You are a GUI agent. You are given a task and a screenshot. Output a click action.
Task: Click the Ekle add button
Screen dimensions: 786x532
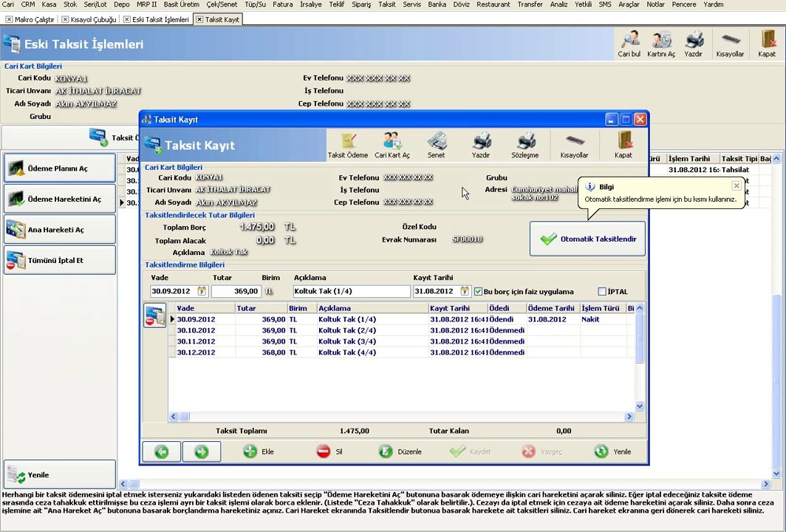[259, 451]
